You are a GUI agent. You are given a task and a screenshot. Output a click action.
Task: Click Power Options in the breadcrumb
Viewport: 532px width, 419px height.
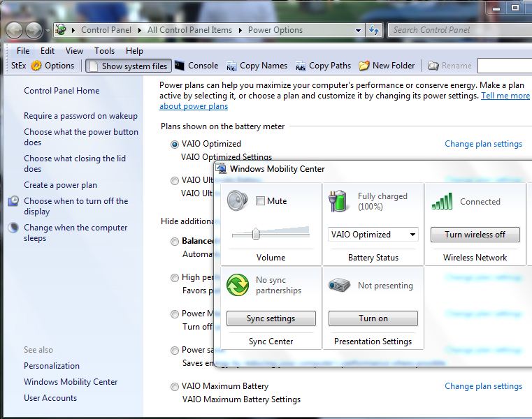(275, 30)
